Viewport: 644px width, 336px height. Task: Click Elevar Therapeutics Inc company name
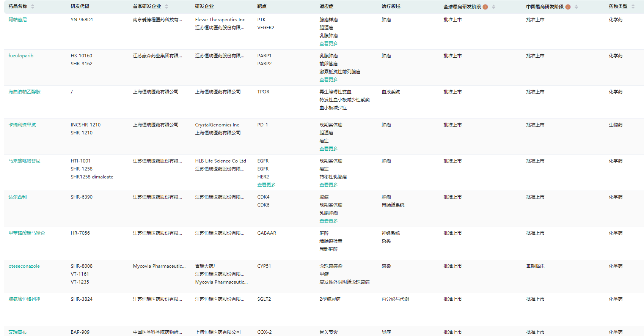tap(220, 20)
